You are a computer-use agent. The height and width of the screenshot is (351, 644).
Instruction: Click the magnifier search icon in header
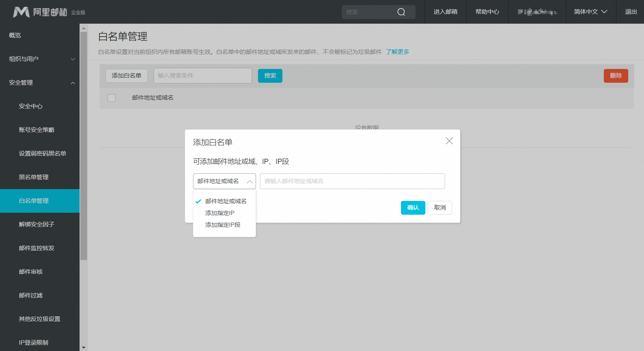[x=401, y=12]
